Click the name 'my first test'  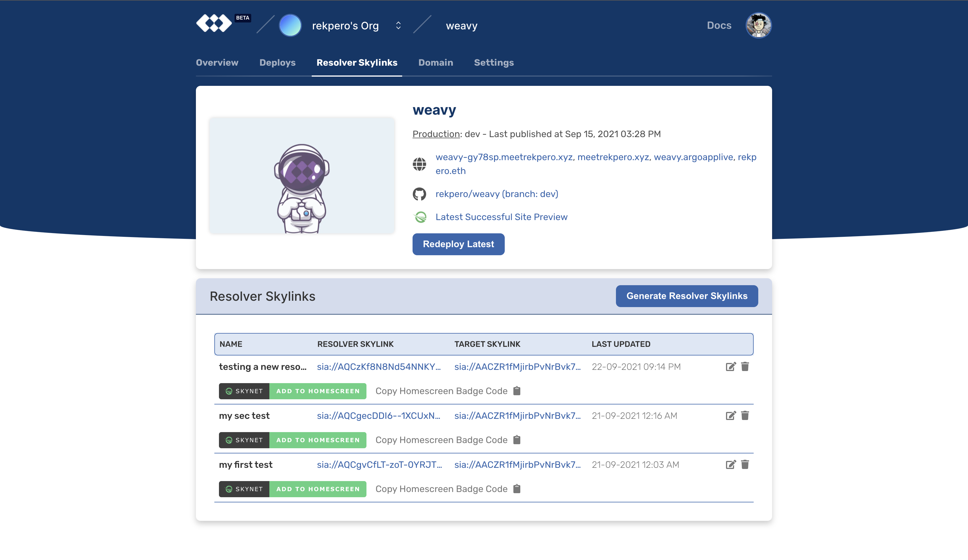pyautogui.click(x=245, y=465)
